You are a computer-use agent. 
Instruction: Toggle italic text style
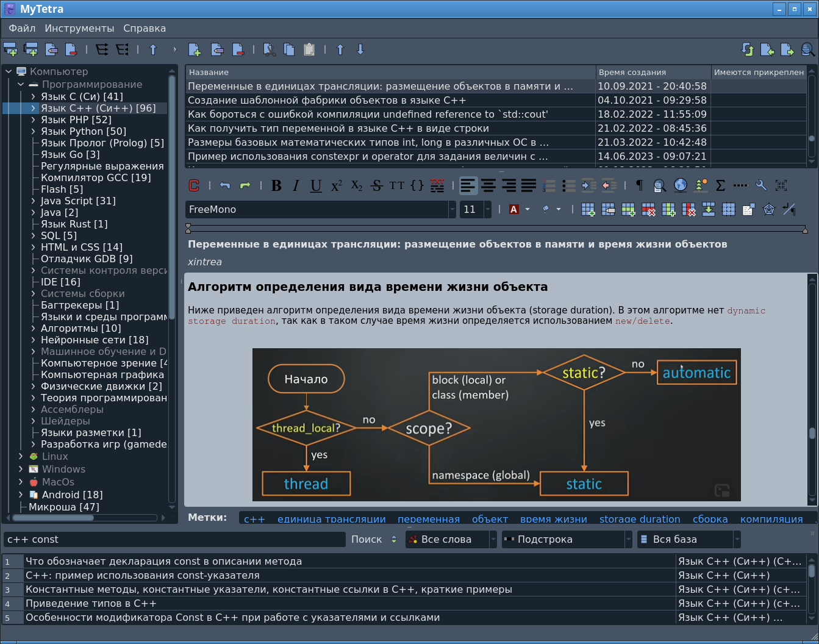(x=296, y=185)
